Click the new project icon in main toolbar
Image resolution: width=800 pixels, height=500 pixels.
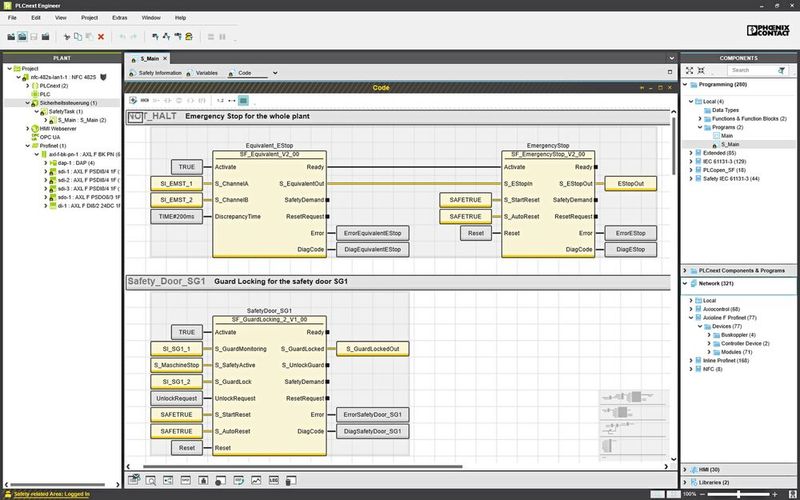click(x=11, y=37)
